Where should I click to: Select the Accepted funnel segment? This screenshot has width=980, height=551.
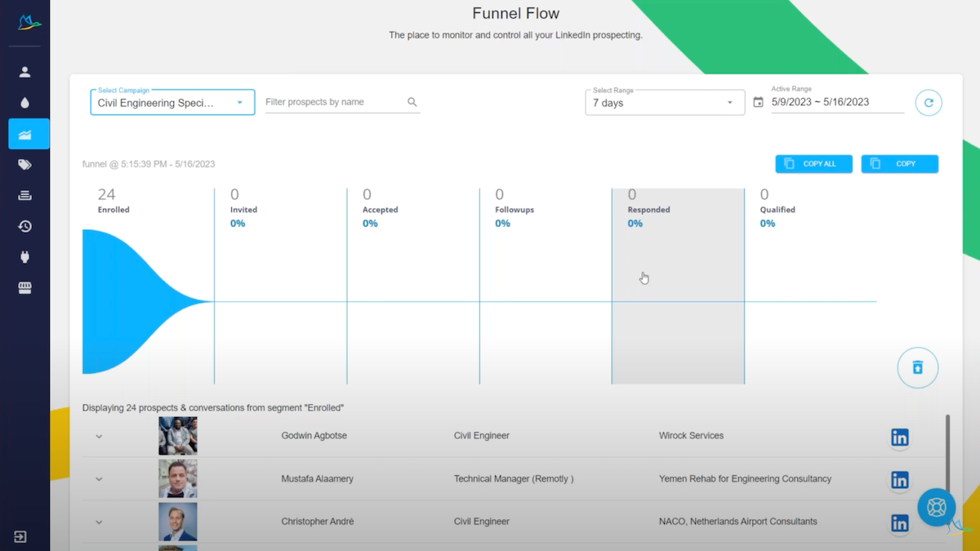(x=413, y=286)
